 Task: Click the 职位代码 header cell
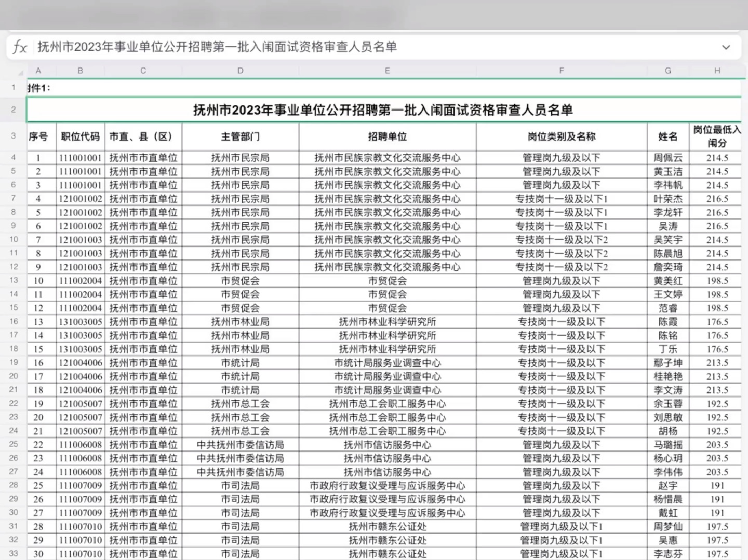pyautogui.click(x=80, y=136)
